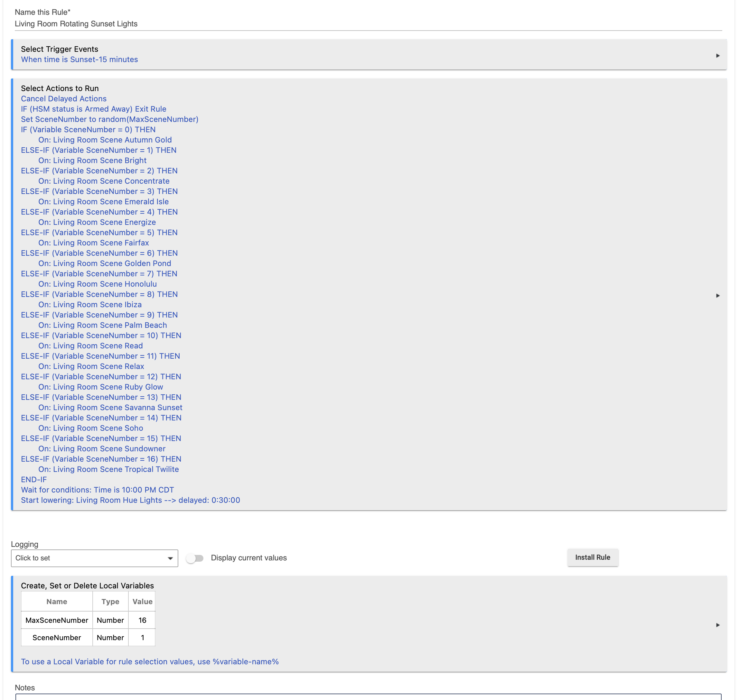The width and height of the screenshot is (748, 700).
Task: Select the MaxSceneNumber variable name cell
Action: 57,620
